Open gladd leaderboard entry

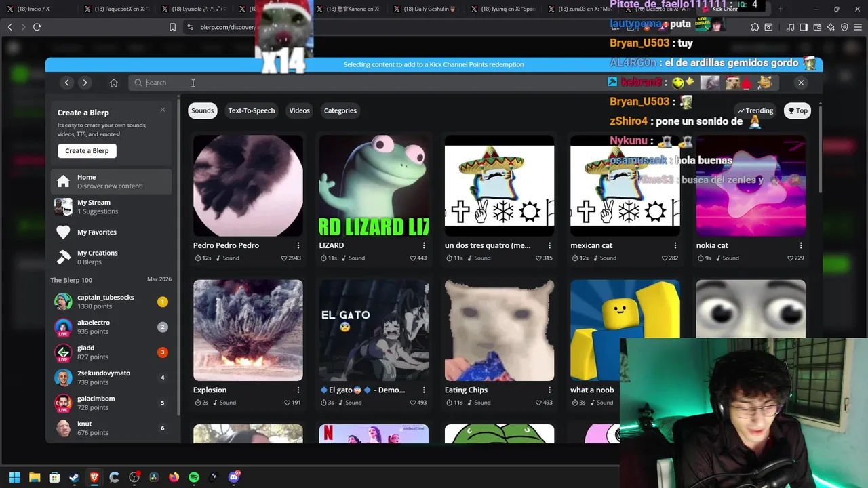[111, 352]
